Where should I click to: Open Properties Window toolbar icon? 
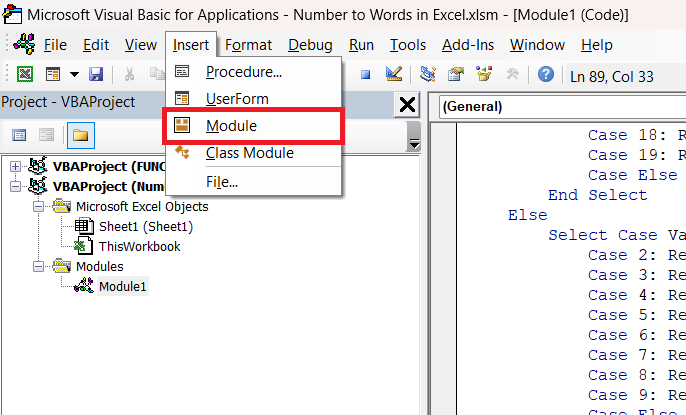pyautogui.click(x=455, y=74)
